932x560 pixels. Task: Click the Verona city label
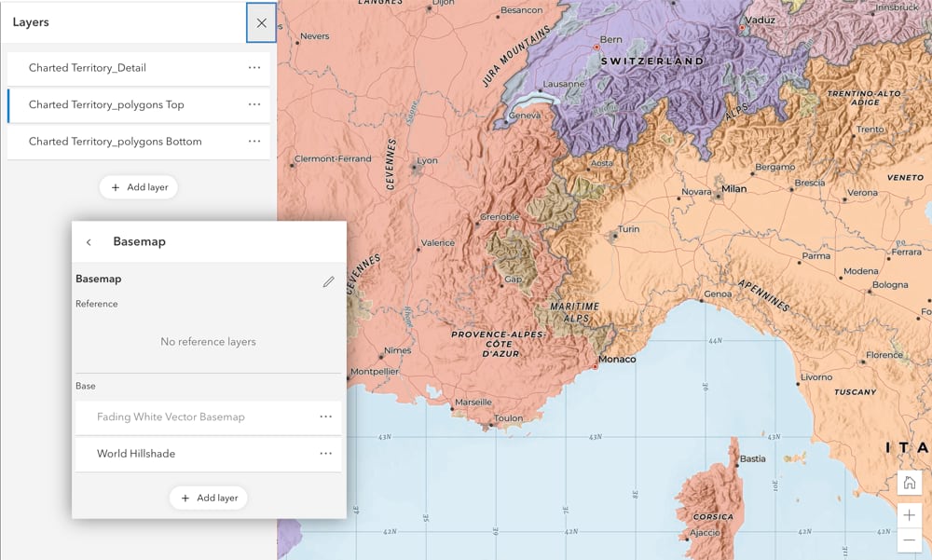click(x=862, y=193)
